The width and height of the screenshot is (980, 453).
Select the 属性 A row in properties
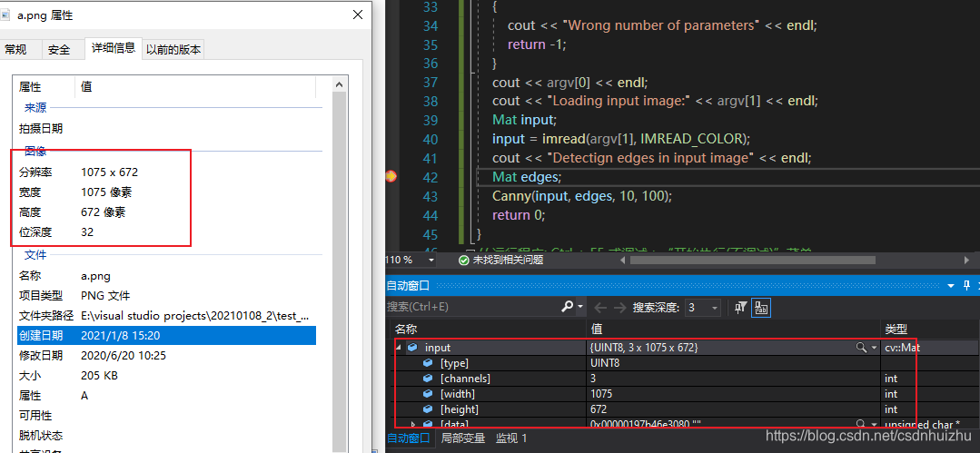(166, 396)
